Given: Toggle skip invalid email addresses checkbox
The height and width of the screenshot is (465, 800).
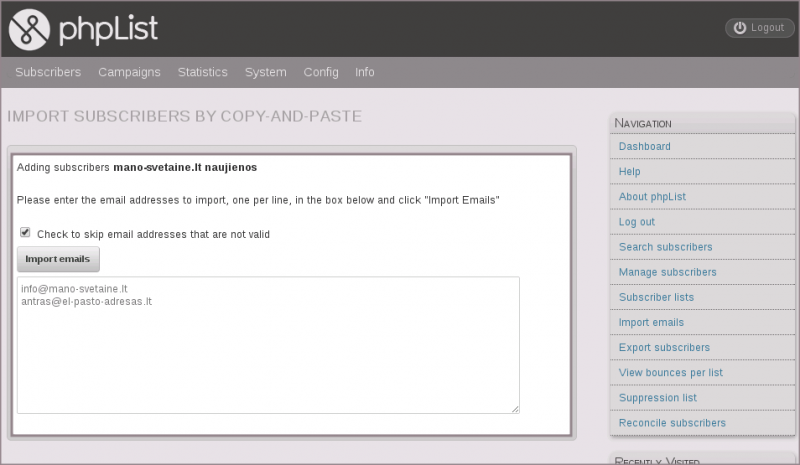Looking at the screenshot, I should click(25, 232).
